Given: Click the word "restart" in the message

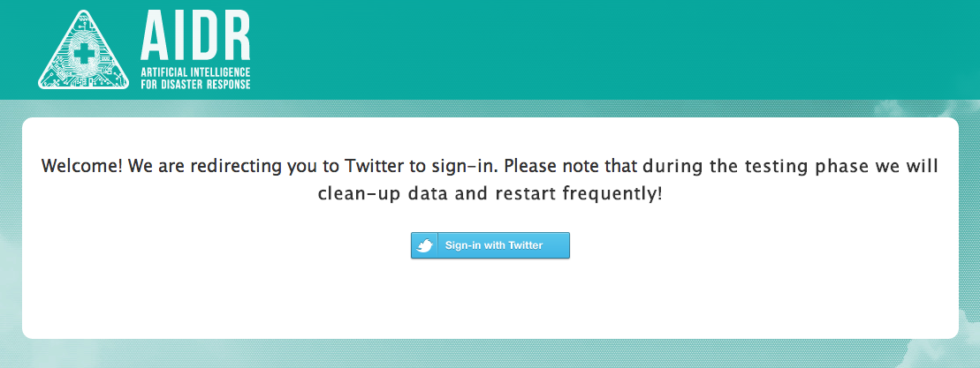Looking at the screenshot, I should (526, 193).
